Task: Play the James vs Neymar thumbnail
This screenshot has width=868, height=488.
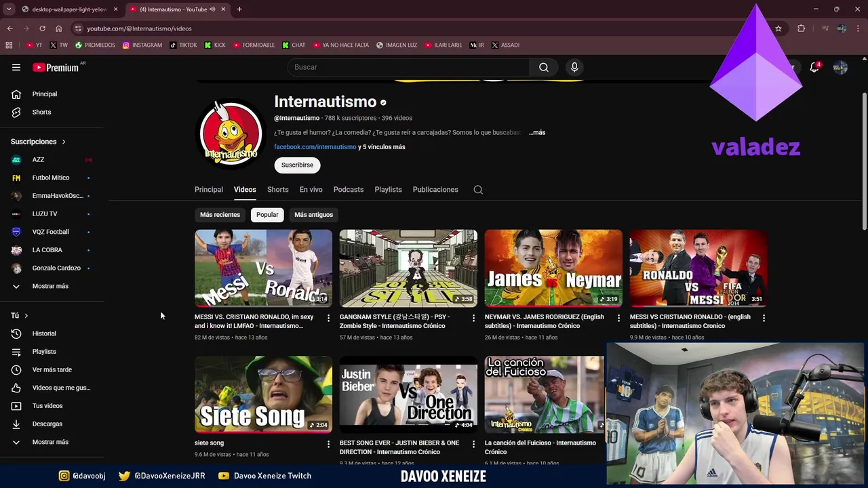Action: coord(553,268)
